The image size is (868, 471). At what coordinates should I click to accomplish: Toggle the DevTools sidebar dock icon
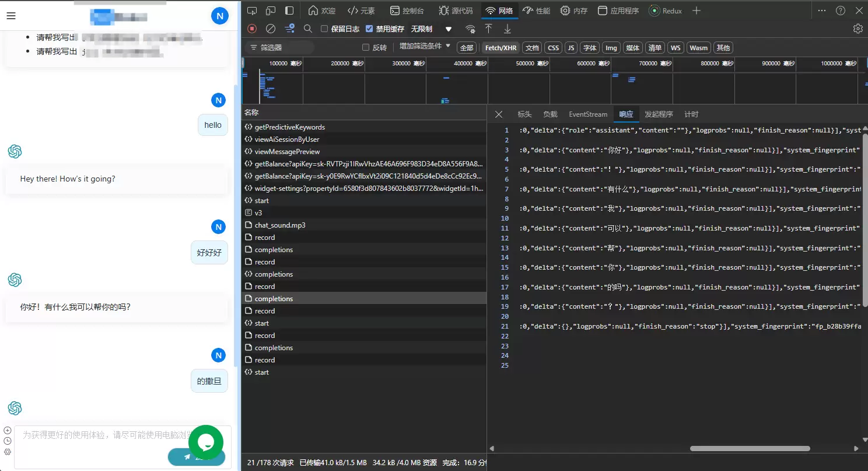coord(289,11)
